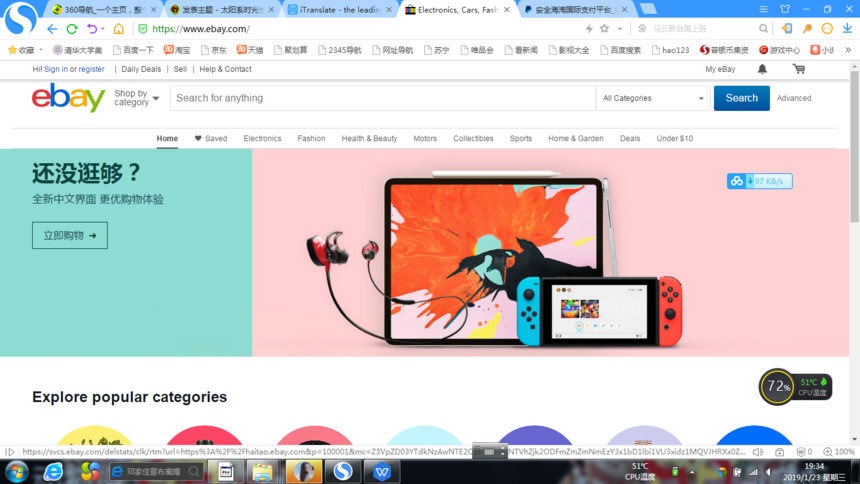Open Windows Start button

16,472
